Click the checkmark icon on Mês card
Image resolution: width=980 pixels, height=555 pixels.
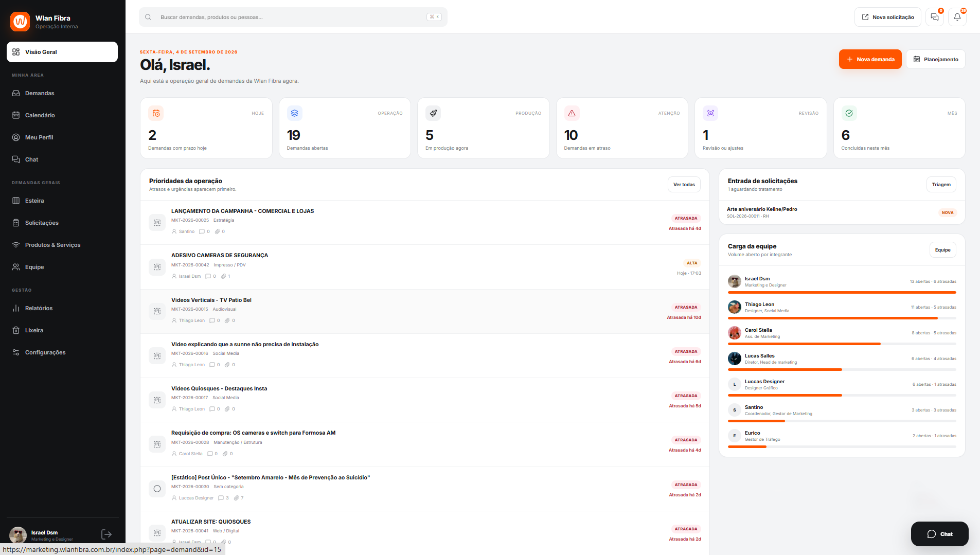[849, 113]
